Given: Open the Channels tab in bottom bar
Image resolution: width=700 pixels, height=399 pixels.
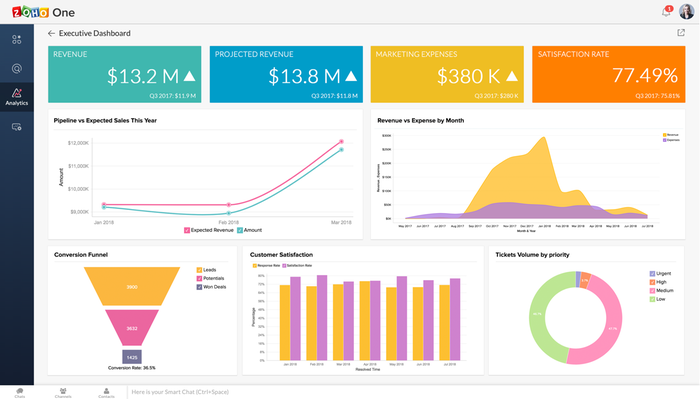Looking at the screenshot, I should point(63,393).
